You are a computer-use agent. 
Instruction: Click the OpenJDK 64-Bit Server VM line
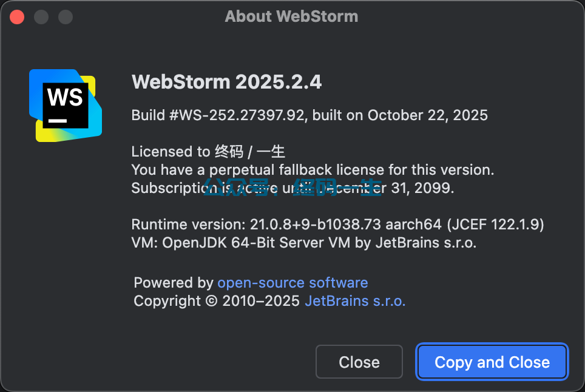point(303,243)
